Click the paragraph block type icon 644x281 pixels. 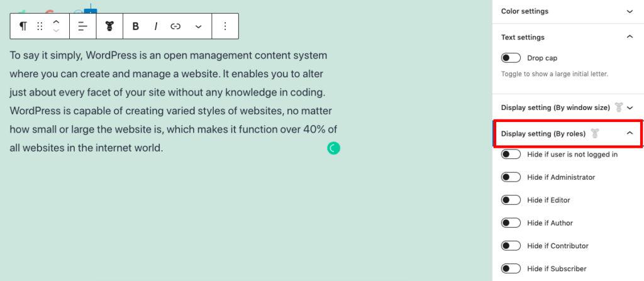point(23,26)
